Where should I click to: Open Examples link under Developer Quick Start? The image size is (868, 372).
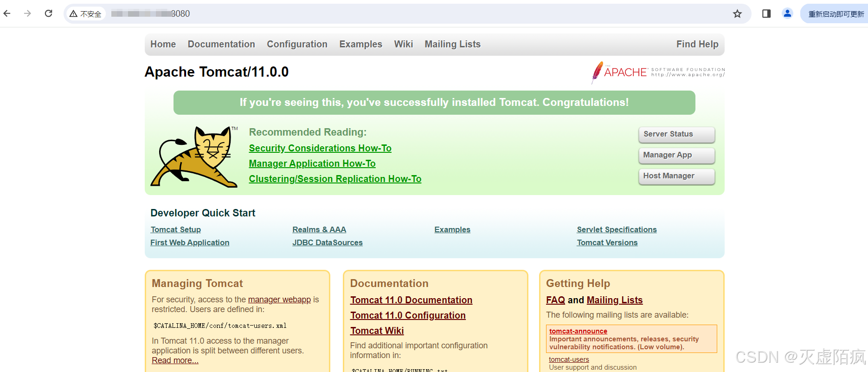point(452,229)
